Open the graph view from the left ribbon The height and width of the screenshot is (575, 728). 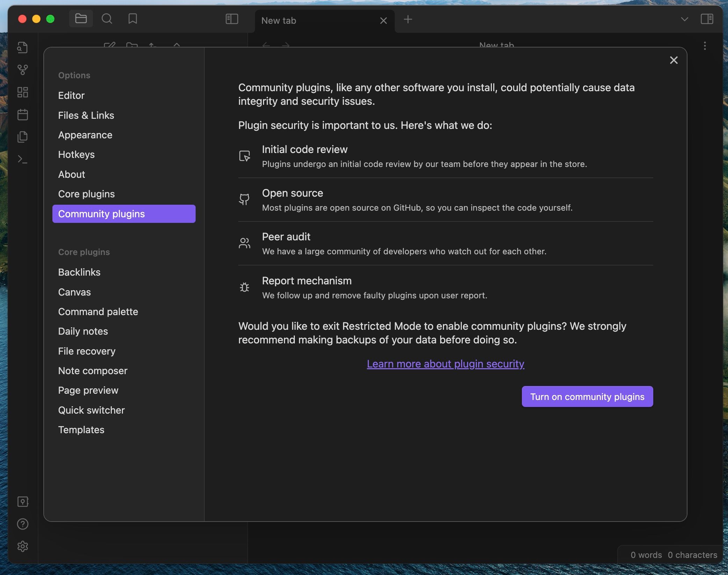tap(23, 70)
